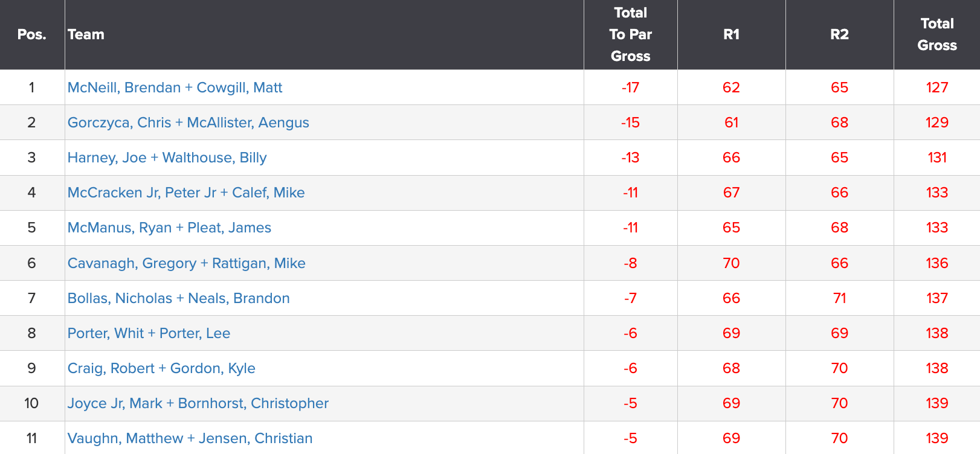Image resolution: width=980 pixels, height=454 pixels.
Task: Click the Total Gross column header
Action: pos(937,34)
